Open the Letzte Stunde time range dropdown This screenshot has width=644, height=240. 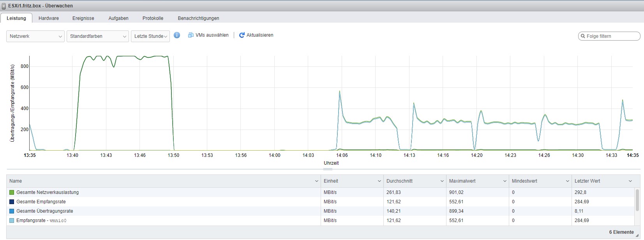pyautogui.click(x=150, y=36)
